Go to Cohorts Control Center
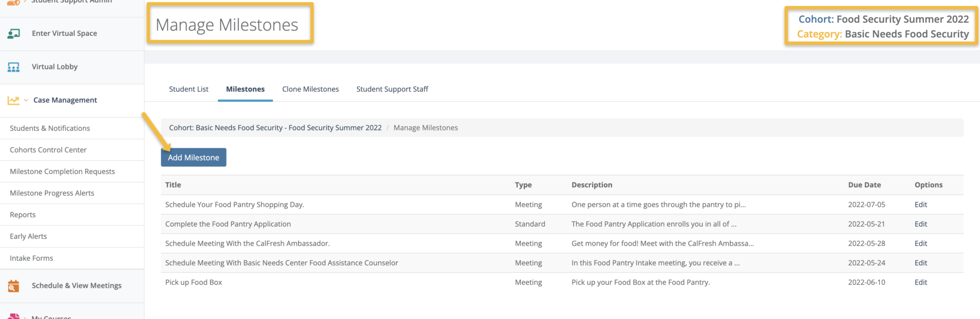980x319 pixels. (48, 150)
